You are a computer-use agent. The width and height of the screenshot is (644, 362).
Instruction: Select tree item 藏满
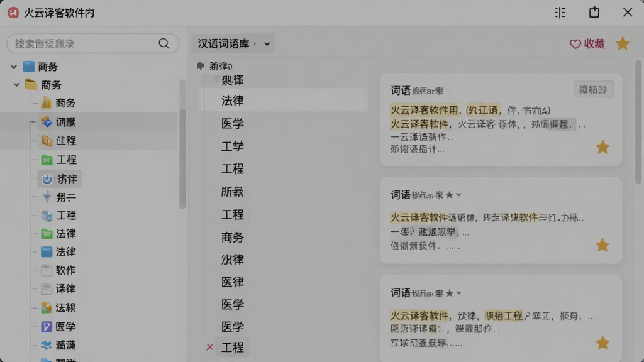click(65, 345)
